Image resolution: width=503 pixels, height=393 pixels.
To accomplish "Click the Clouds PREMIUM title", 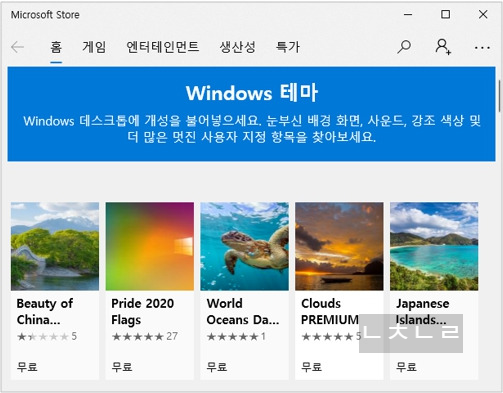I will (330, 312).
